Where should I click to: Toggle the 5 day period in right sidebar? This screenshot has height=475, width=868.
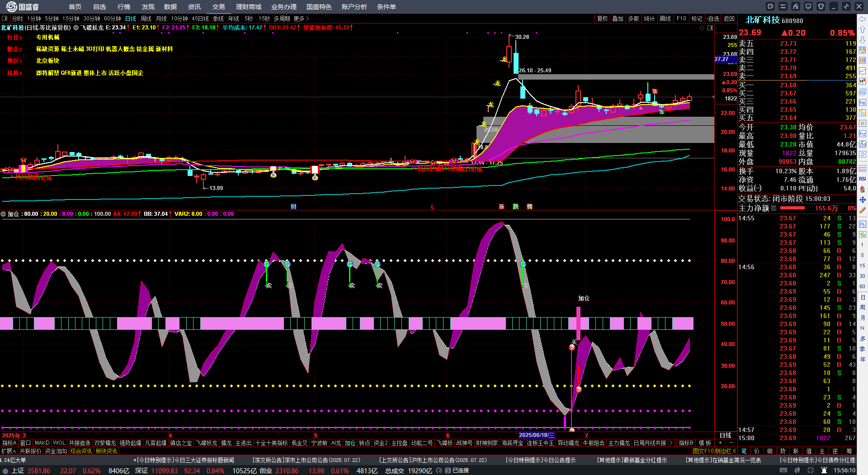coord(863,255)
